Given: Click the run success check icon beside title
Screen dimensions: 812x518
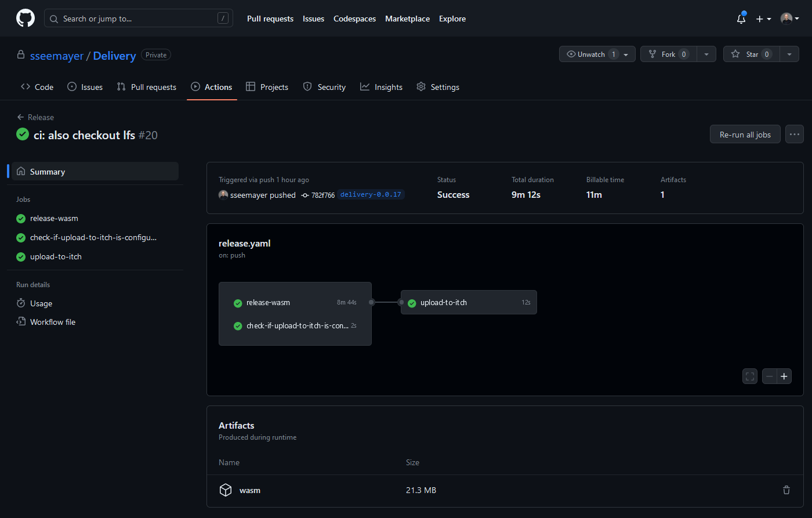Looking at the screenshot, I should [23, 134].
